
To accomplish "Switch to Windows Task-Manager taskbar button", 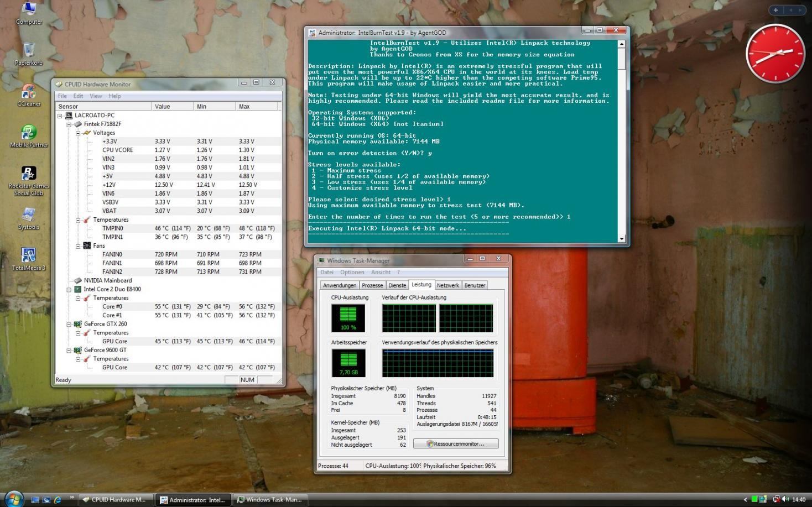I will [x=269, y=500].
